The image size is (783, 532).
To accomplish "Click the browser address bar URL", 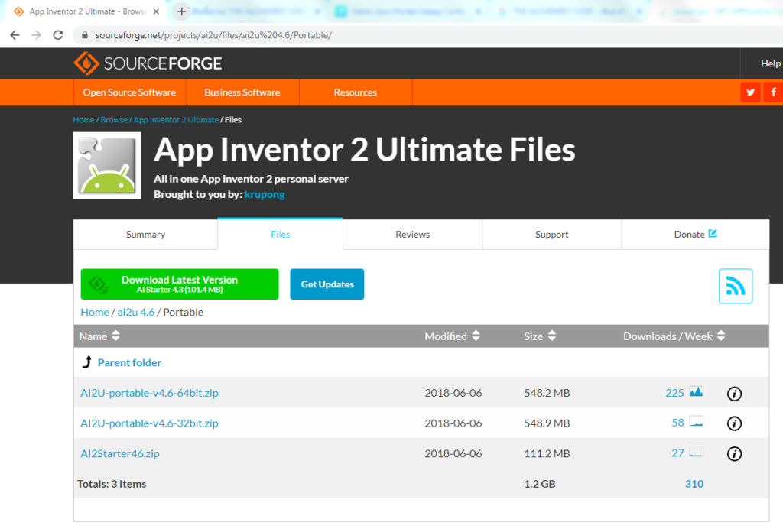I will pos(213,35).
